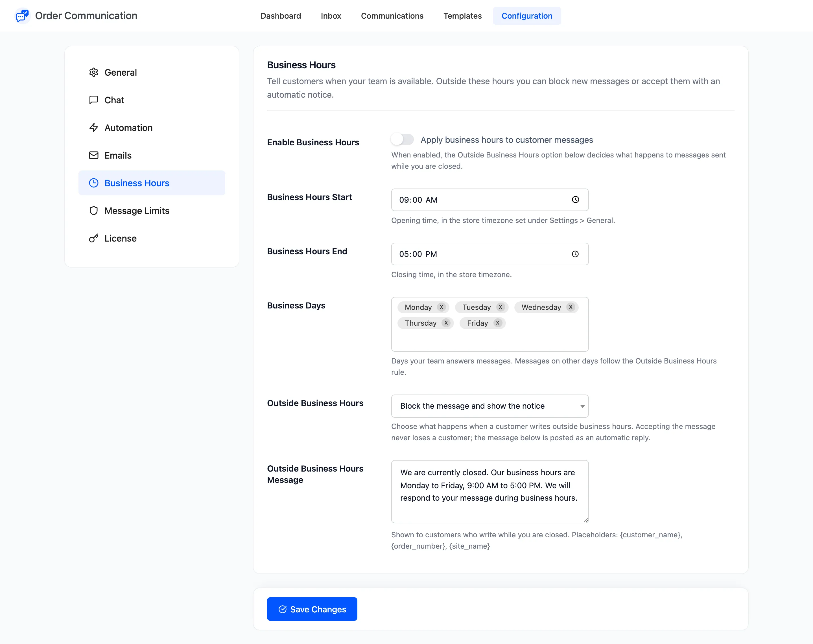
Task: Enable the business hours toggle switch
Action: coord(402,139)
